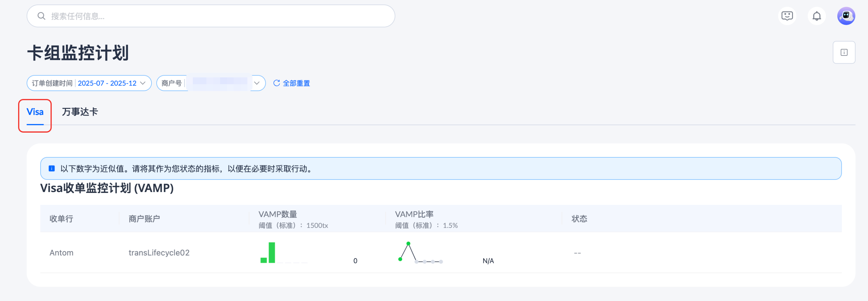Screen dimensions: 868x301
Task: Open the user profile avatar
Action: point(846,16)
